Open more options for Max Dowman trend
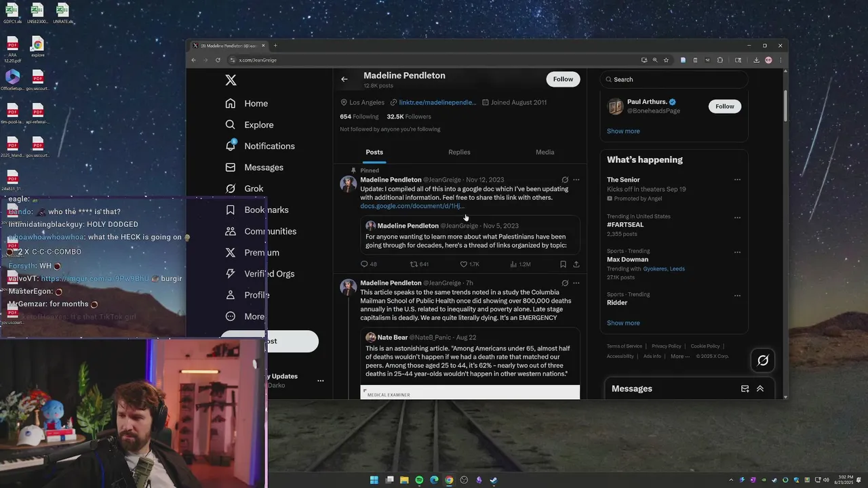This screenshot has width=868, height=488. point(737,252)
